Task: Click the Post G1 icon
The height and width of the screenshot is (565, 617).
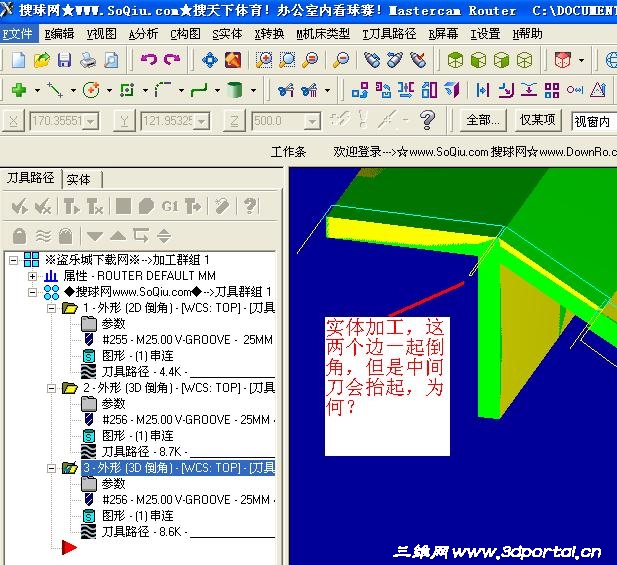Action: pyautogui.click(x=170, y=206)
